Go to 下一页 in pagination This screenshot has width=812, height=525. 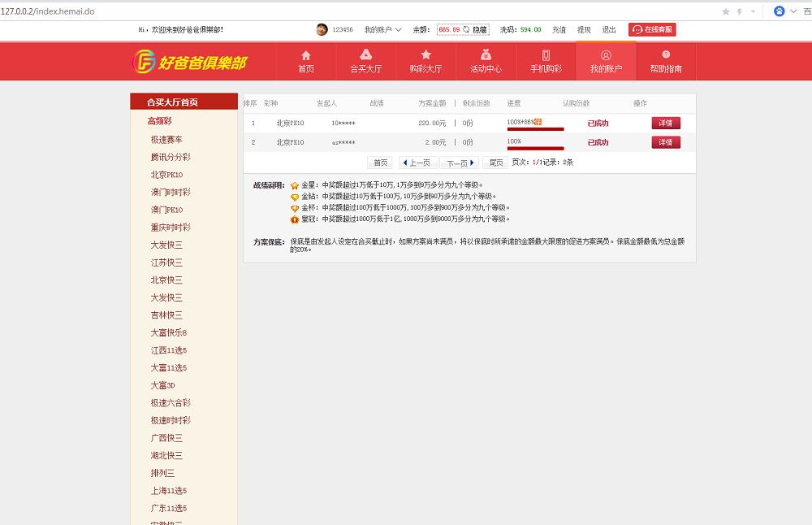click(x=460, y=163)
